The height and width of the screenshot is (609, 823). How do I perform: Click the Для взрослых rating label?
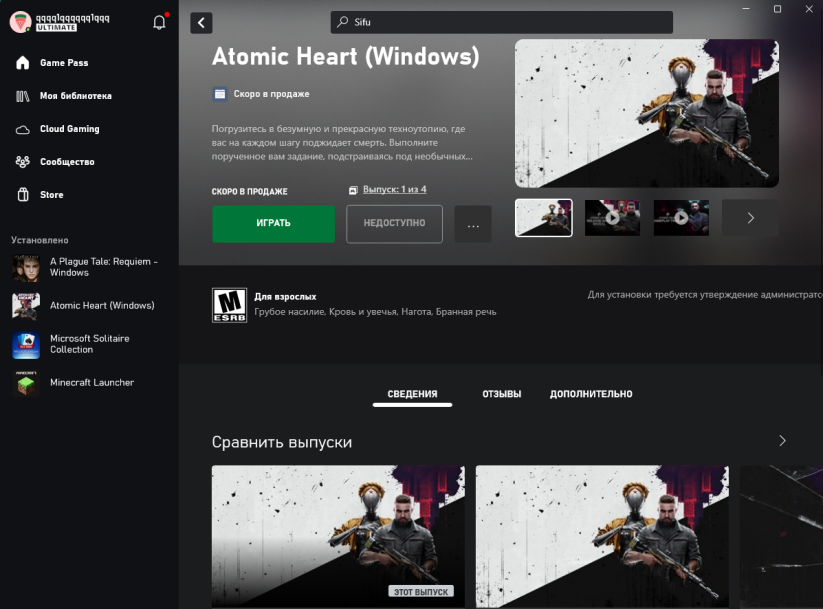coord(285,297)
